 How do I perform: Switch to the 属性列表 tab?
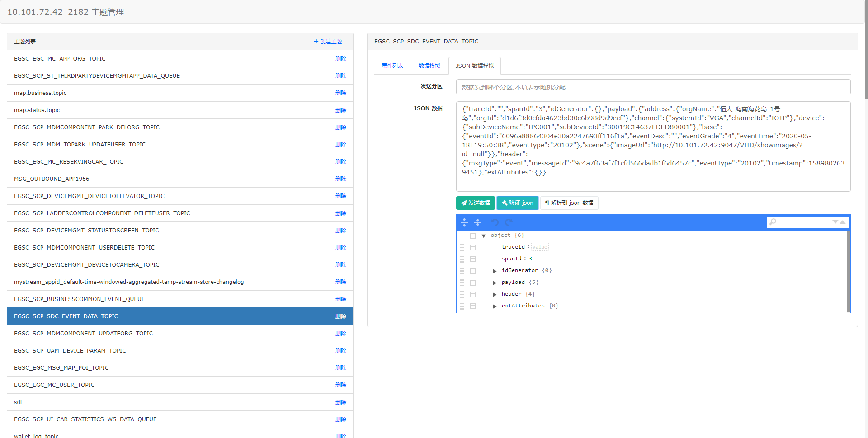pyautogui.click(x=392, y=66)
